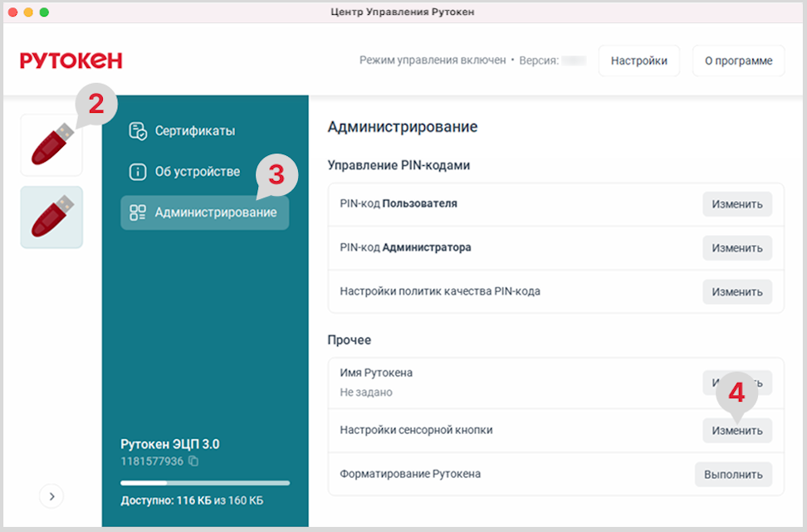The width and height of the screenshot is (807, 532).
Task: Click the Сертификаты certificate icon
Action: tap(138, 131)
